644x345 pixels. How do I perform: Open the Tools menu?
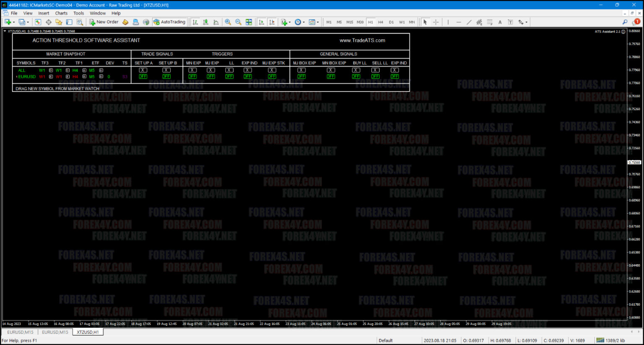[x=79, y=13]
